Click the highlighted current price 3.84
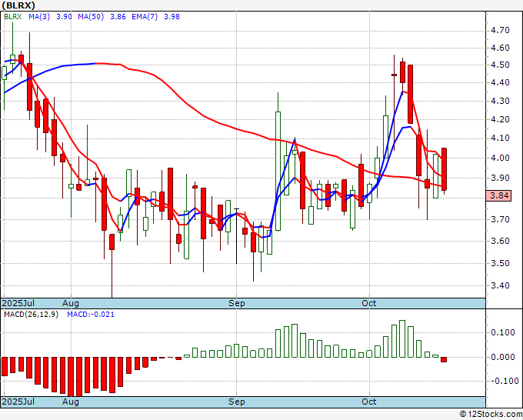 498,195
